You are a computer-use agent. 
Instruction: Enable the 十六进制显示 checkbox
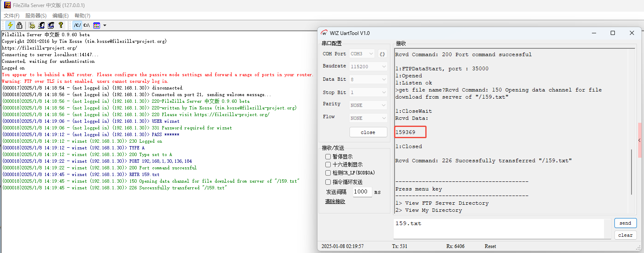click(328, 165)
